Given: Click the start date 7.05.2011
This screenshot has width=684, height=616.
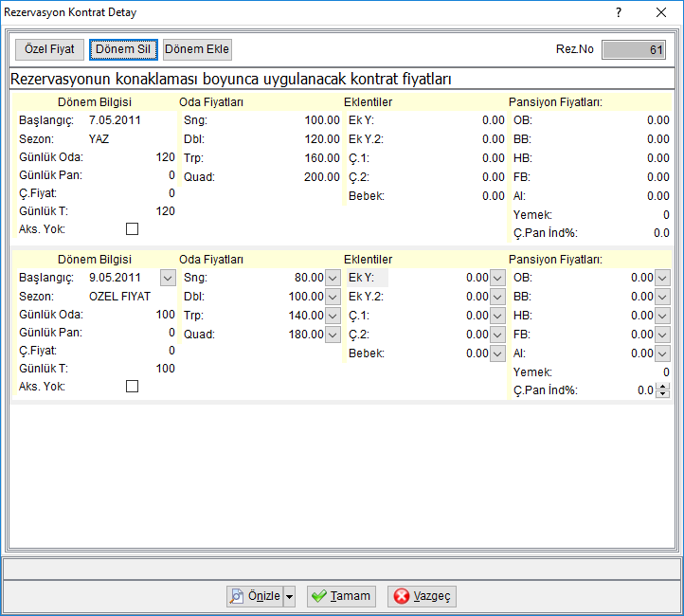Looking at the screenshot, I should click(115, 120).
